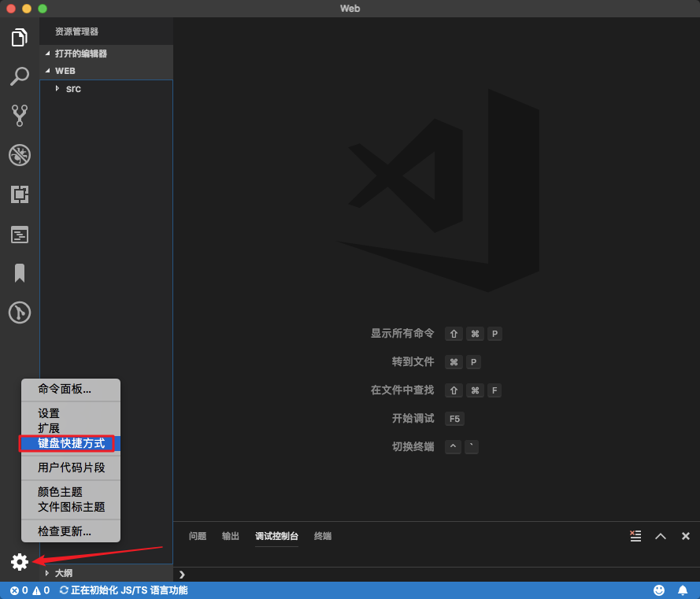Viewport: 700px width, 599px height.
Task: Open the Extensions view
Action: (x=20, y=194)
